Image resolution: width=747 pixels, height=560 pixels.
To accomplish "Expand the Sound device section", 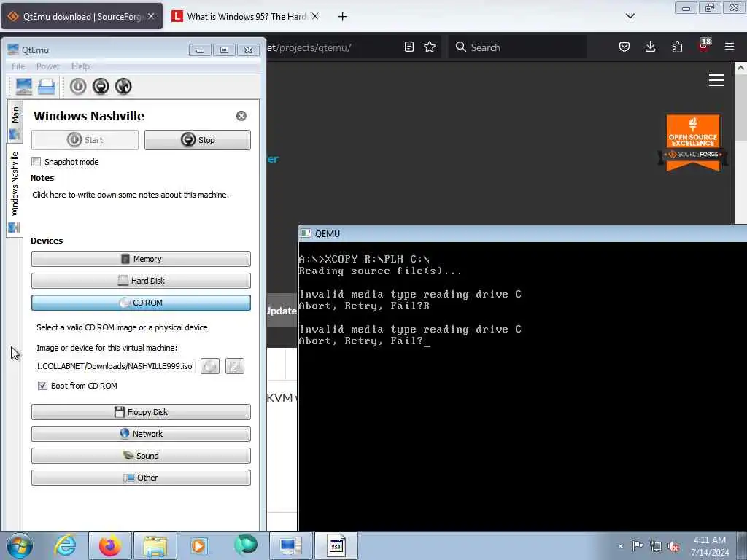I will tap(141, 456).
